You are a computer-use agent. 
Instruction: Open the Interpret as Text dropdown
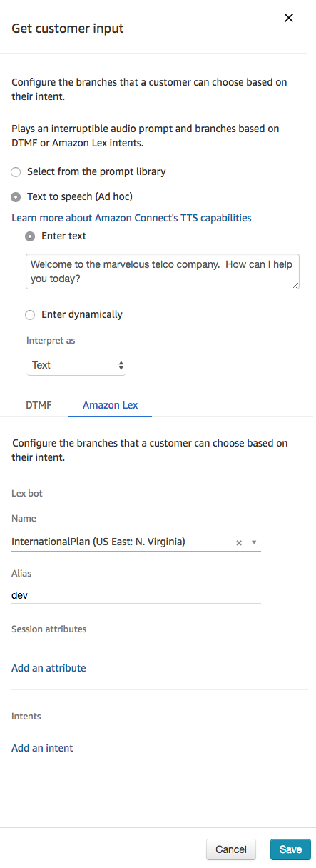pos(76,365)
